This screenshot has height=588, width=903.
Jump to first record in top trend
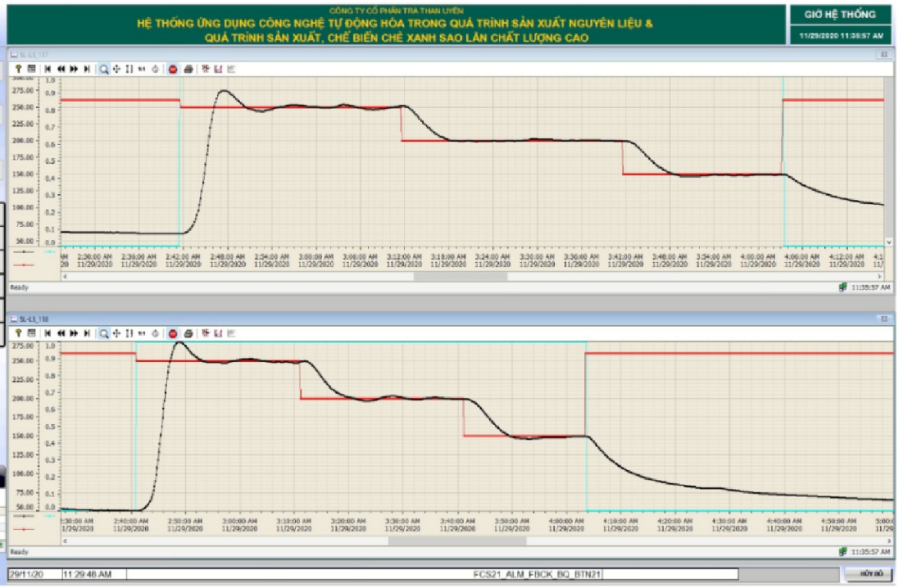coord(48,70)
